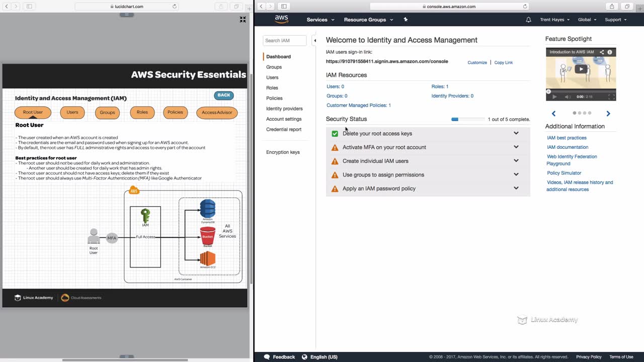Open the Support dropdown menu

[616, 20]
